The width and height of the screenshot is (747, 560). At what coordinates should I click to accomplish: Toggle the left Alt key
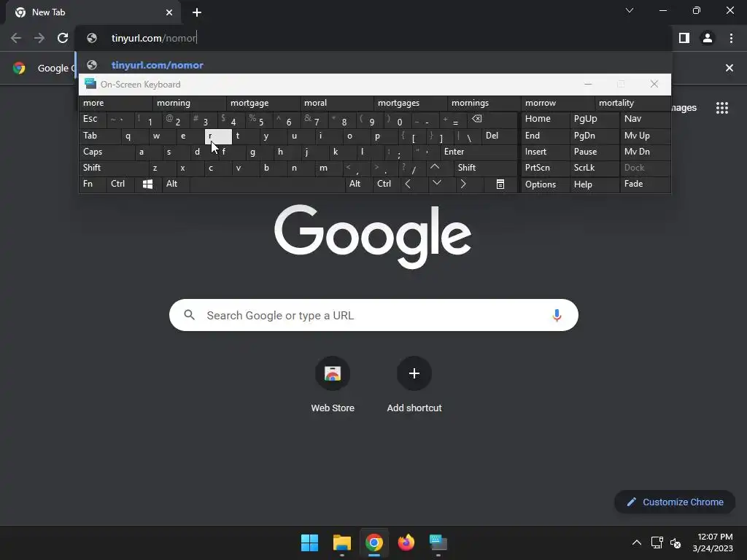point(176,184)
